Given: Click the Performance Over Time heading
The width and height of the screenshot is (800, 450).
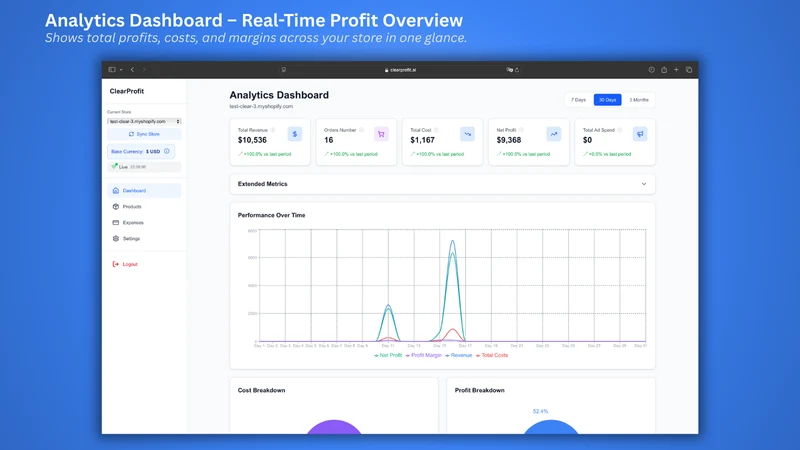Looking at the screenshot, I should click(271, 215).
